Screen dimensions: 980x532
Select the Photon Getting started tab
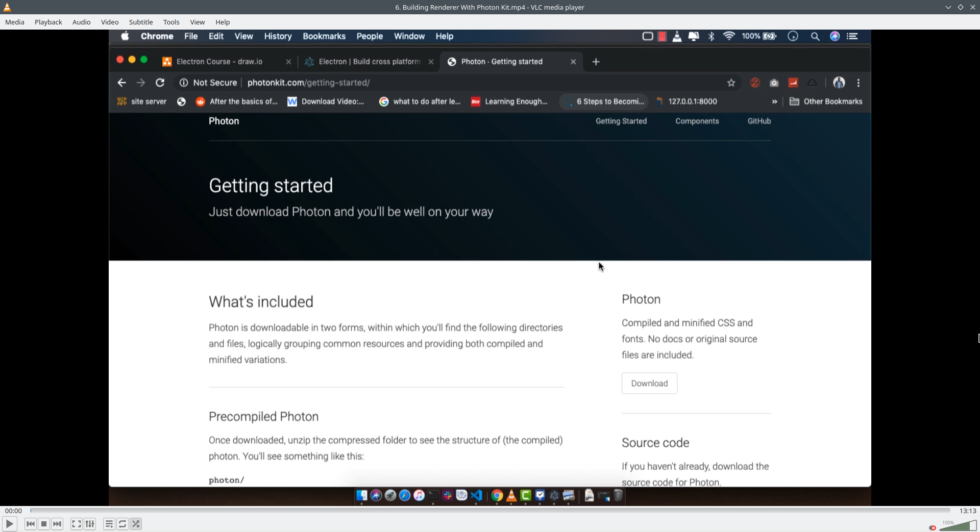pyautogui.click(x=502, y=62)
